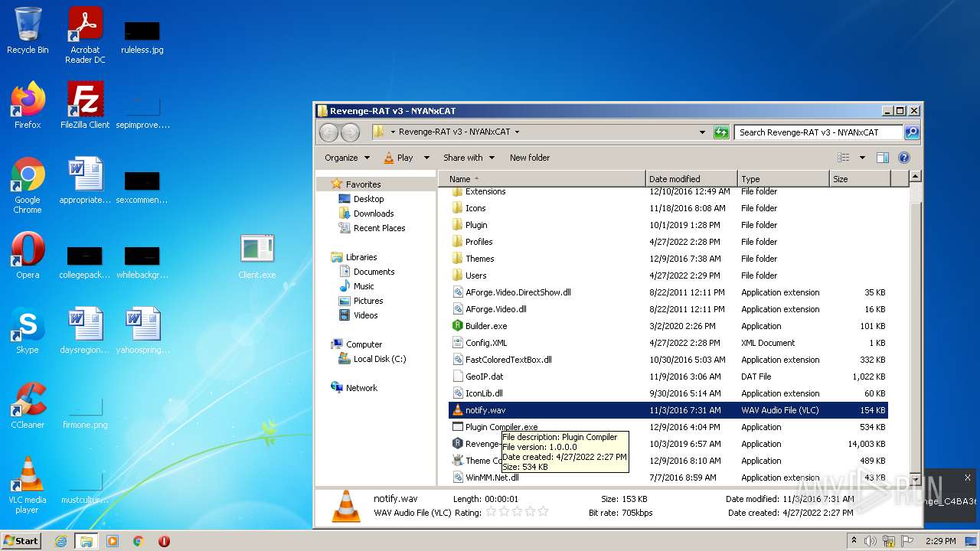Image resolution: width=980 pixels, height=551 pixels.
Task: Expand the change view options arrow
Action: [x=862, y=158]
